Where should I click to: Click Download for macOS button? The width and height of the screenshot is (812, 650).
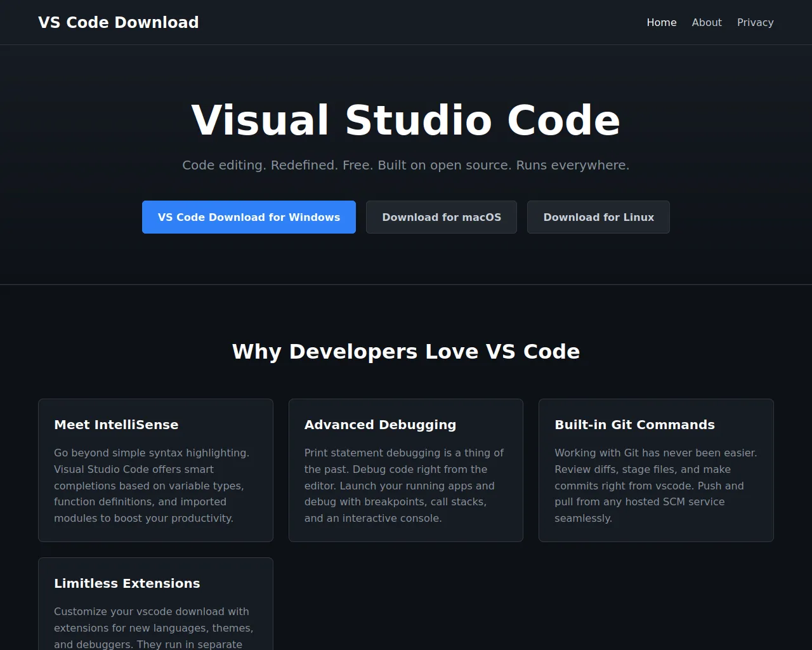click(442, 217)
